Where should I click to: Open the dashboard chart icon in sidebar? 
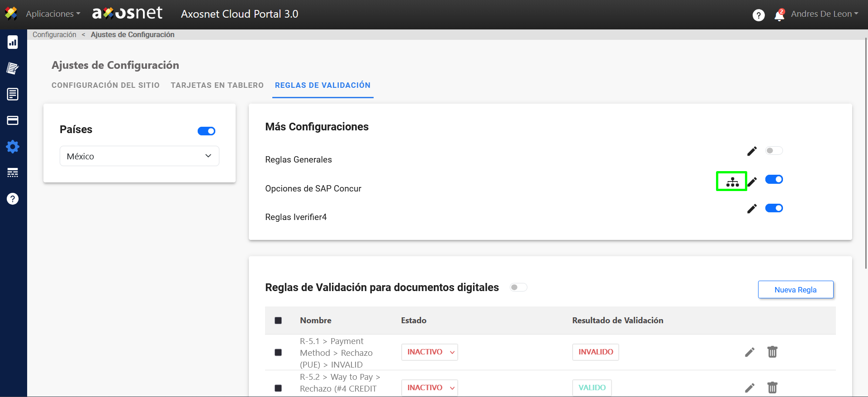tap(13, 42)
